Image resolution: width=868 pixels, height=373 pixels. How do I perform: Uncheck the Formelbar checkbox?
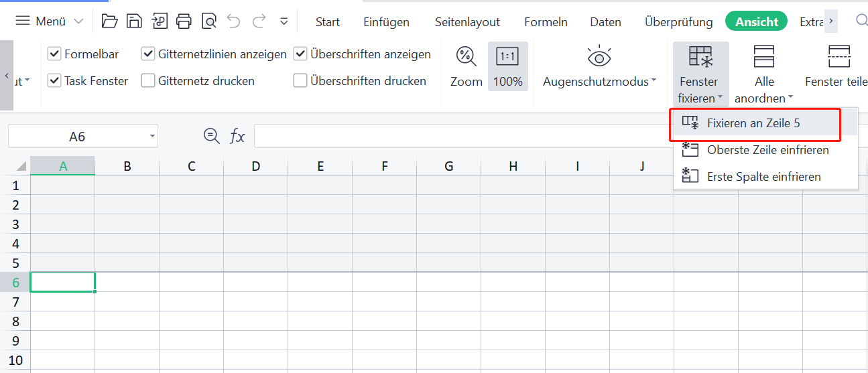click(x=54, y=54)
